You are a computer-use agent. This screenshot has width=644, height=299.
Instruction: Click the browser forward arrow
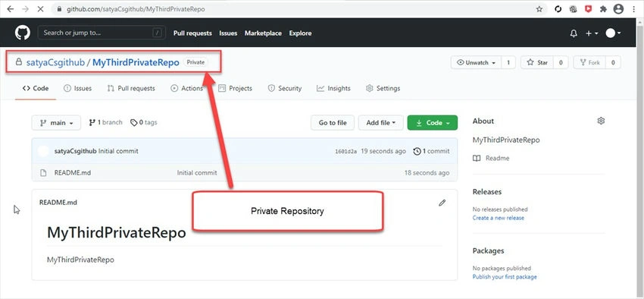tap(25, 9)
